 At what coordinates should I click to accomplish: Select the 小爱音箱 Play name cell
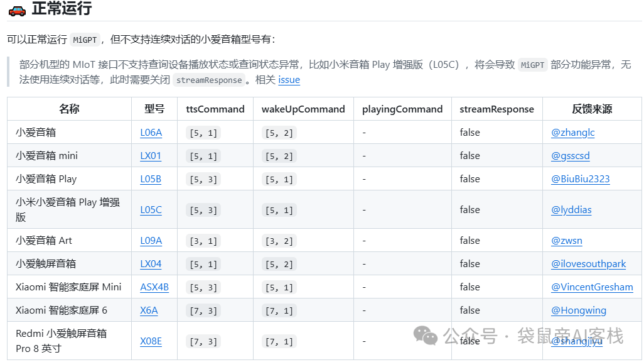[x=70, y=178]
